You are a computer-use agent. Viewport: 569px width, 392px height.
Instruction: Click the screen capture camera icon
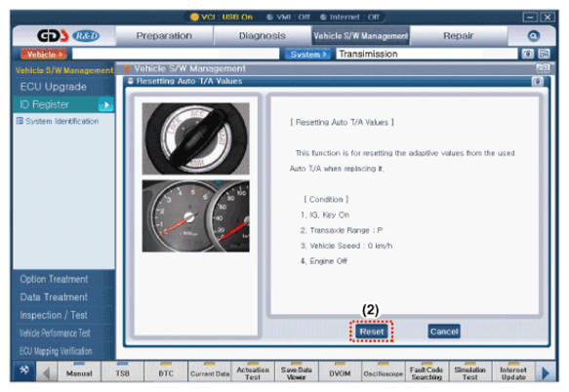528,54
